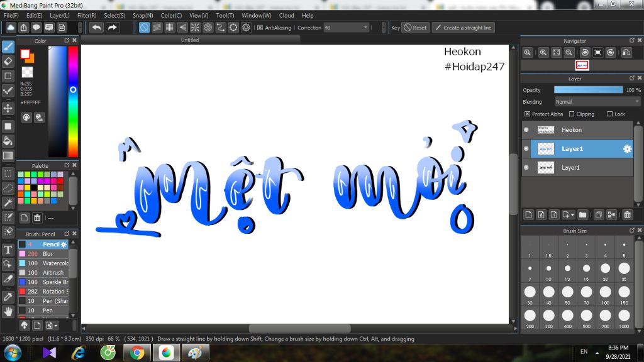The width and height of the screenshot is (644, 362).
Task: Select the transparent color swatch
Action: click(27, 72)
